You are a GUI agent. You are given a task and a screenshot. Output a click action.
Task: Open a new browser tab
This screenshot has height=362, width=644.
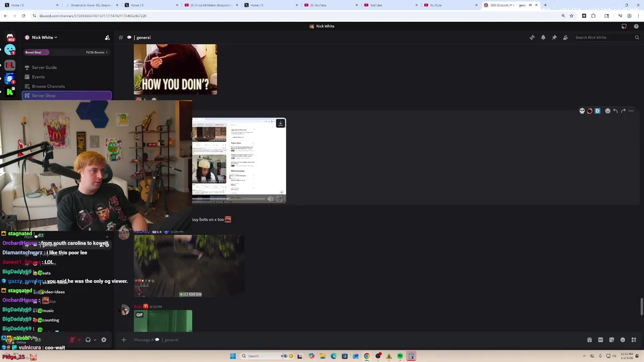click(545, 5)
